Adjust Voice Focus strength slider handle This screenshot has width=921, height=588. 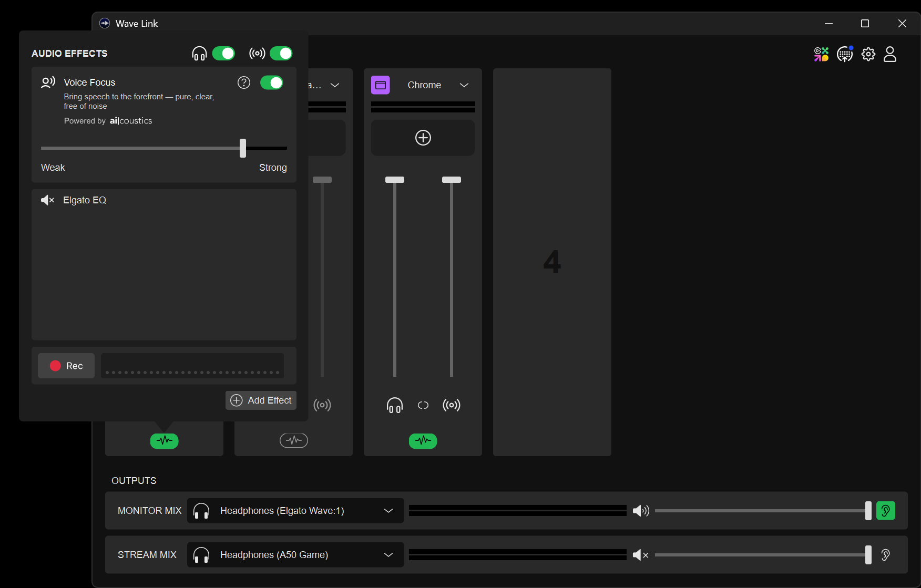(243, 148)
